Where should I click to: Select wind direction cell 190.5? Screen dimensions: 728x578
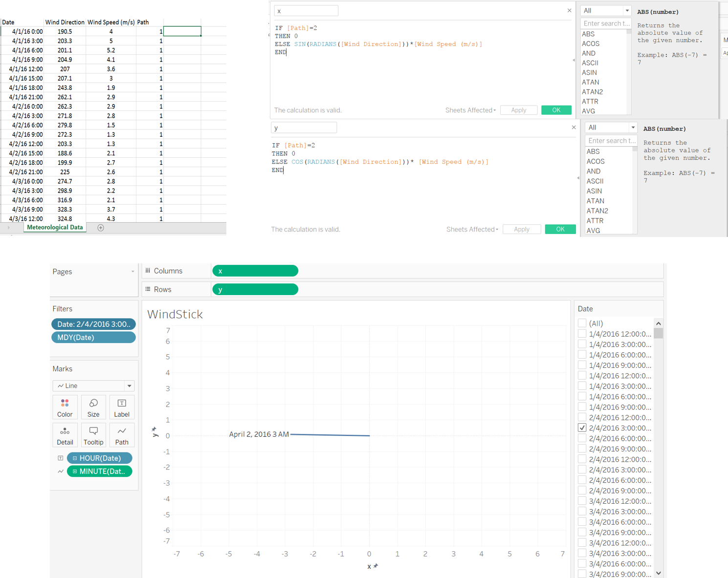(65, 31)
